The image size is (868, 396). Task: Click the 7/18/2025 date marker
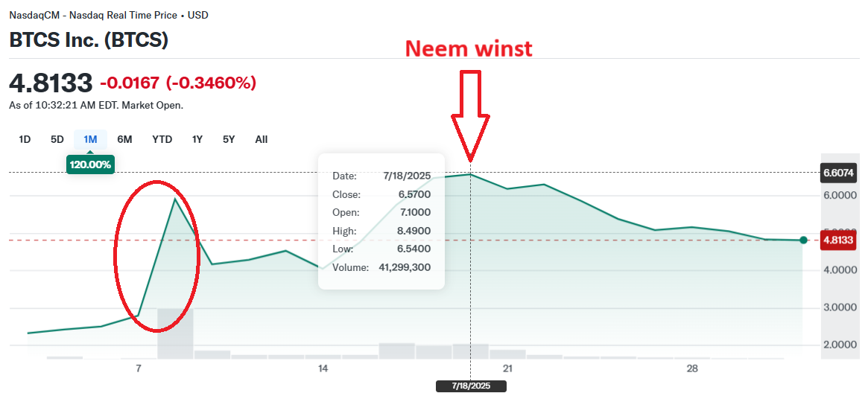471,386
